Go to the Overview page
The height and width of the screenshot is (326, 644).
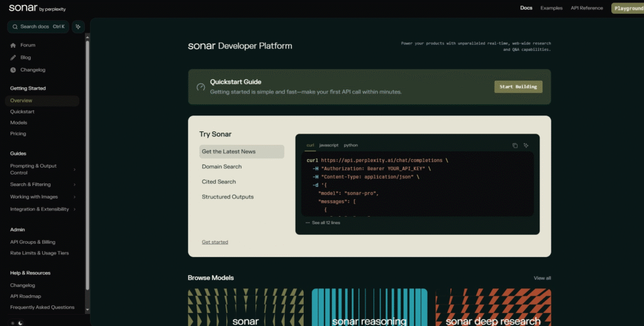click(42, 101)
